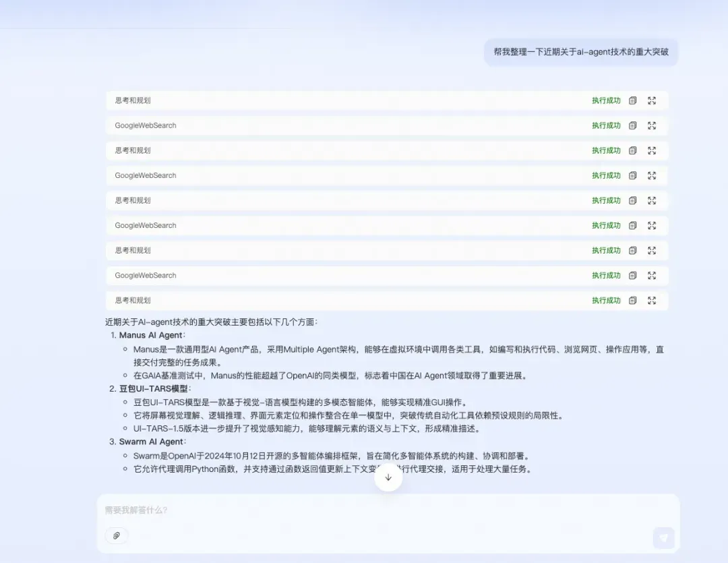
Task: Click 执行成功 status on the last 思考和规划 row
Action: point(606,301)
